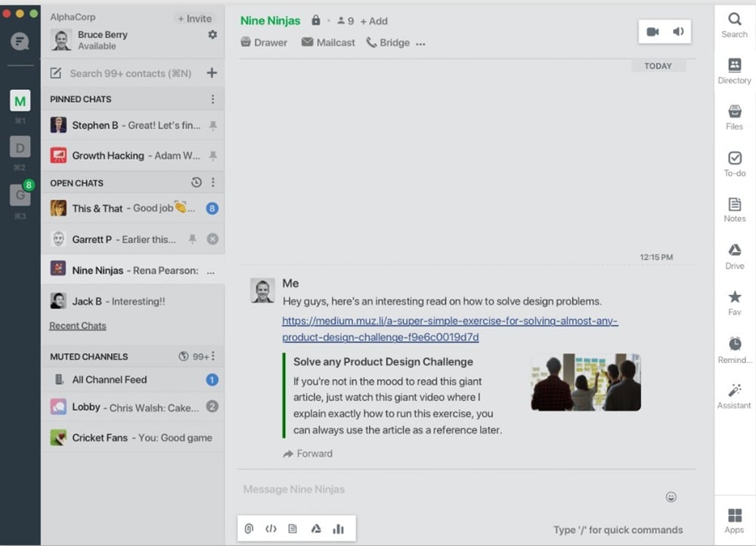Click the plus icon beside contacts search
Viewport: 756px width, 546px height.
pyautogui.click(x=212, y=73)
